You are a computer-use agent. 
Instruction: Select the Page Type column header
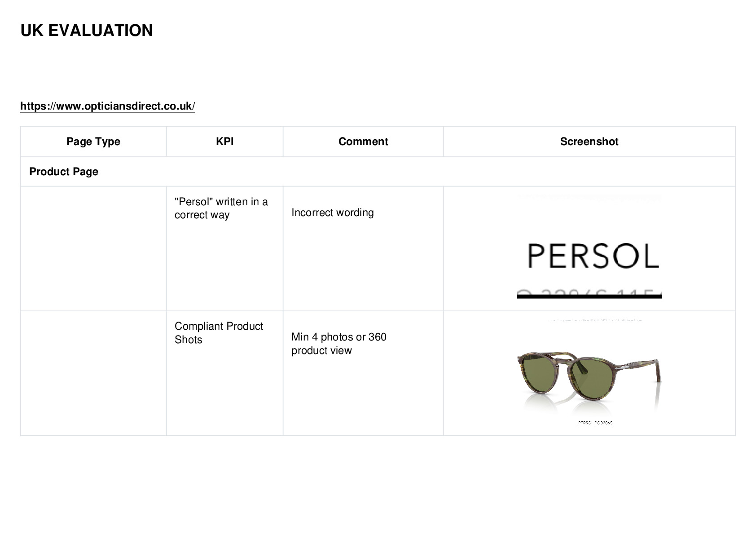pos(93,141)
